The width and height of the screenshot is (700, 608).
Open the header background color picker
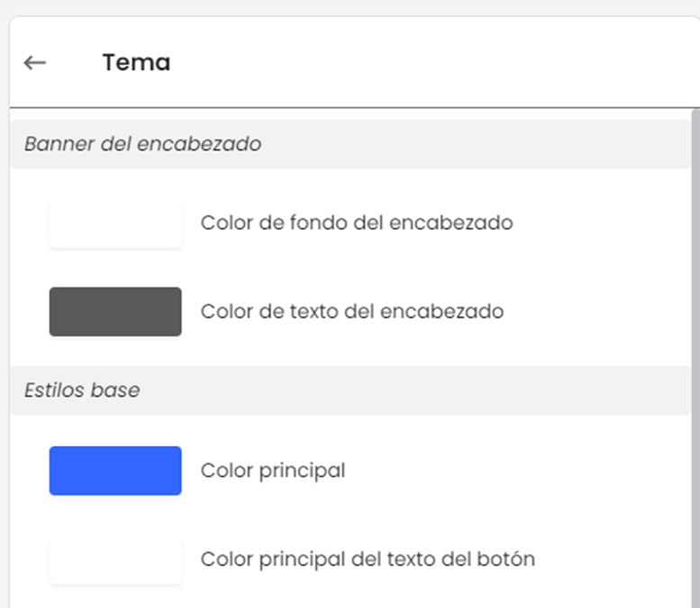(x=115, y=222)
